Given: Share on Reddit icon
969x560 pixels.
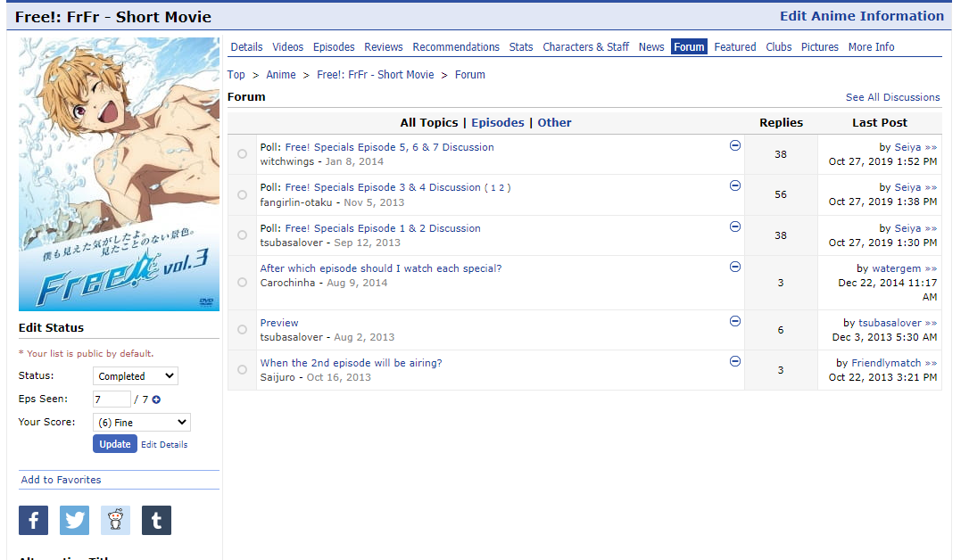Looking at the screenshot, I should click(x=116, y=520).
